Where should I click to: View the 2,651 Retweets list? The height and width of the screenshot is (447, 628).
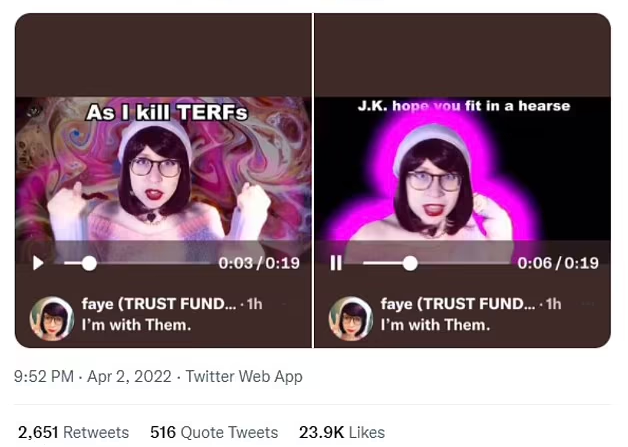pyautogui.click(x=73, y=432)
